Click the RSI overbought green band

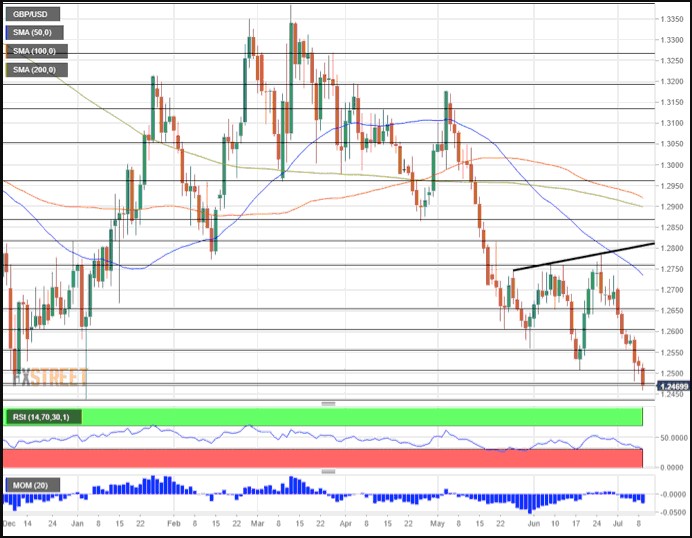320,417
